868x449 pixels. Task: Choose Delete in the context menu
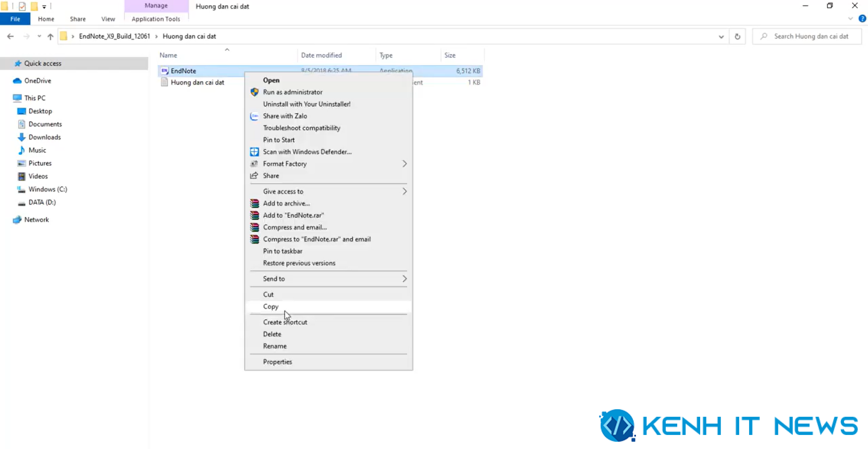pyautogui.click(x=272, y=334)
